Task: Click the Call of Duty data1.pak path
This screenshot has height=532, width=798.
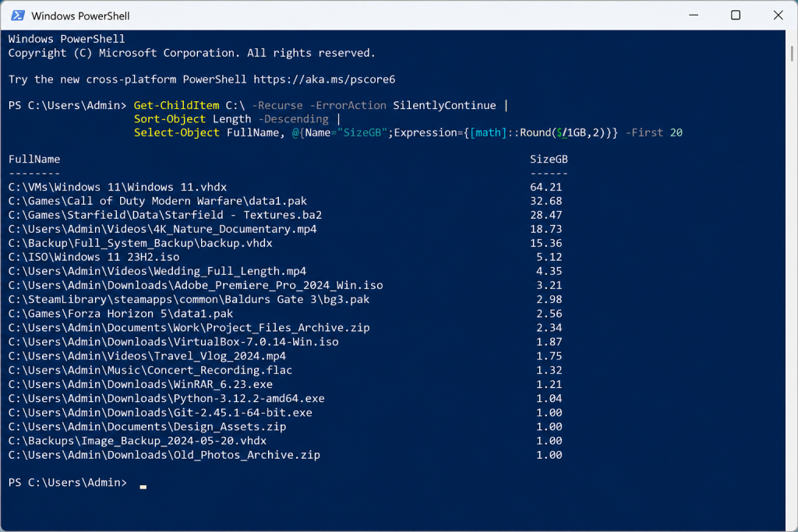Action: 157,201
